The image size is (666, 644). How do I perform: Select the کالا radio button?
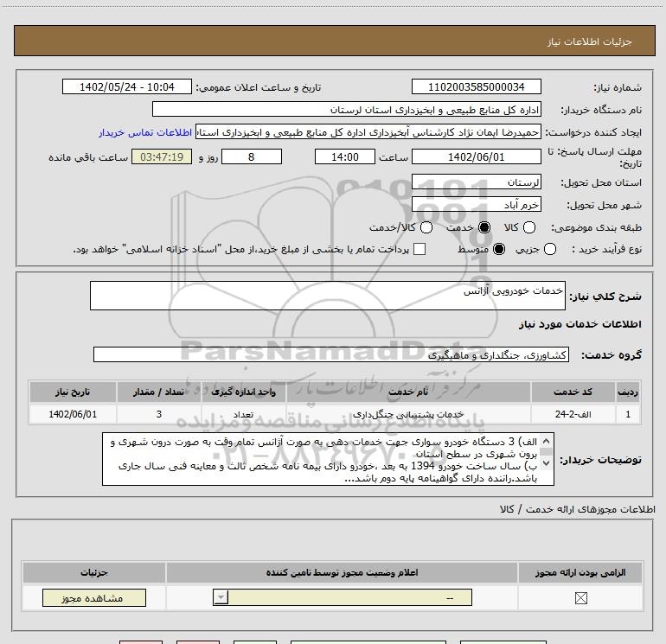pos(529,227)
